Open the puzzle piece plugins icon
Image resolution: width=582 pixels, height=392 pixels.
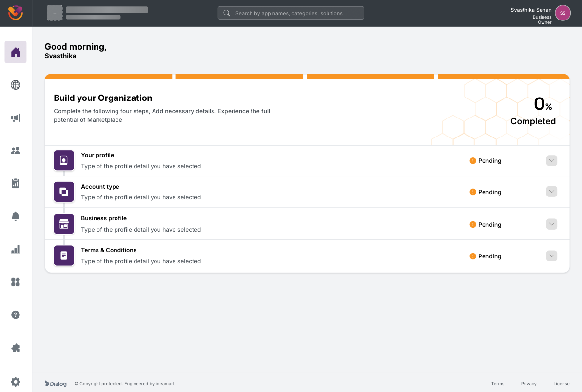click(x=16, y=348)
